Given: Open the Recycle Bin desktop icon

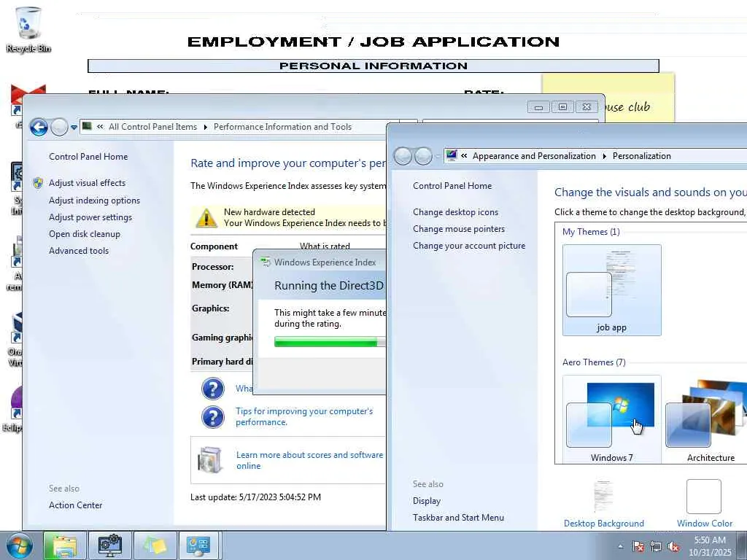Looking at the screenshot, I should tap(28, 29).
